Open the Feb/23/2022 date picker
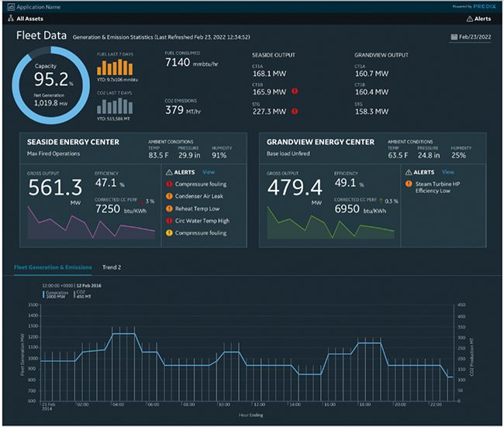 [475, 36]
